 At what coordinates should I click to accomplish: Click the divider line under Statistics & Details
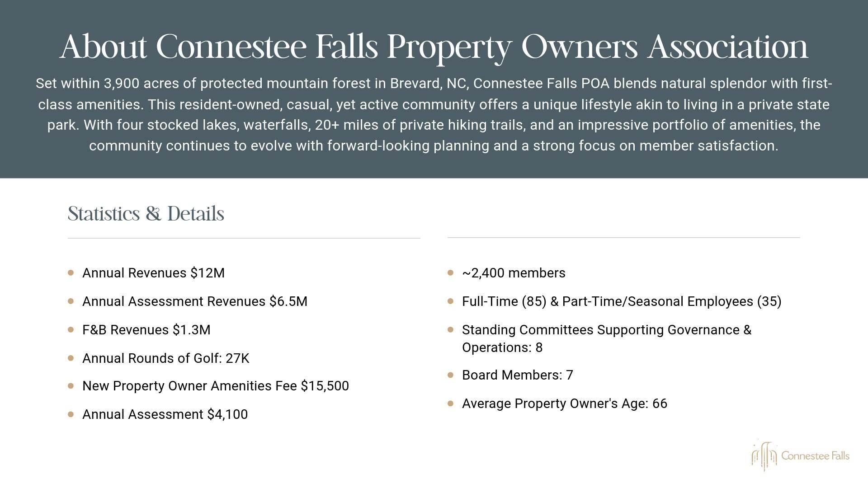click(244, 238)
